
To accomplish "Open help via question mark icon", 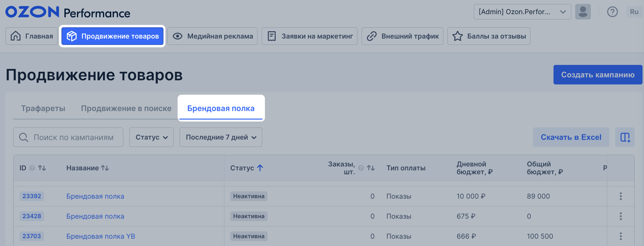I will pyautogui.click(x=612, y=12).
